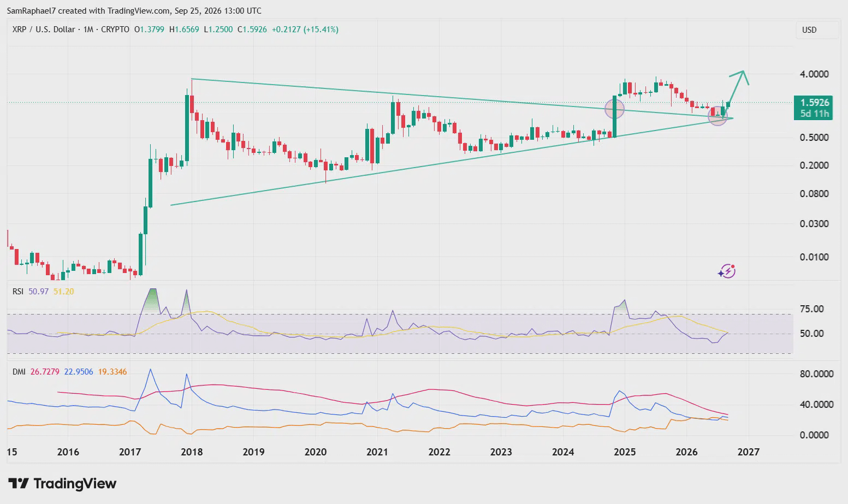Click the 0.5000 price axis label
Screen dimensions: 848x504
tap(814, 138)
